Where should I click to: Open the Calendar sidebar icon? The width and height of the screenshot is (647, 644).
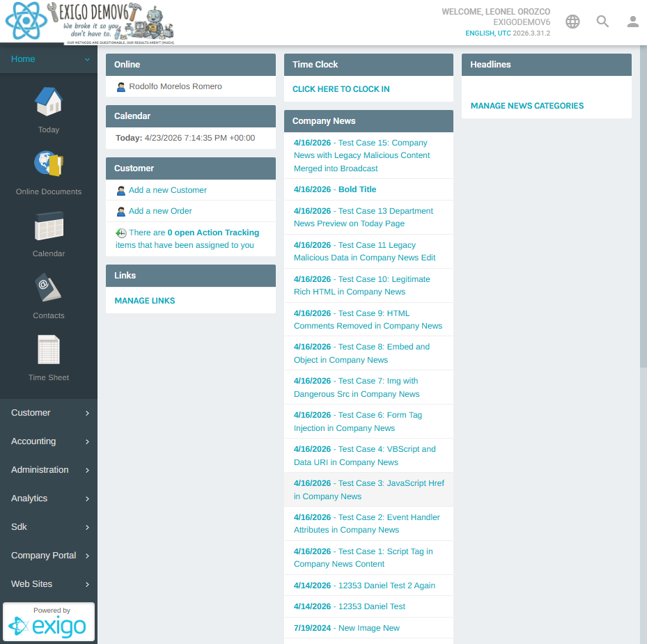tap(49, 226)
